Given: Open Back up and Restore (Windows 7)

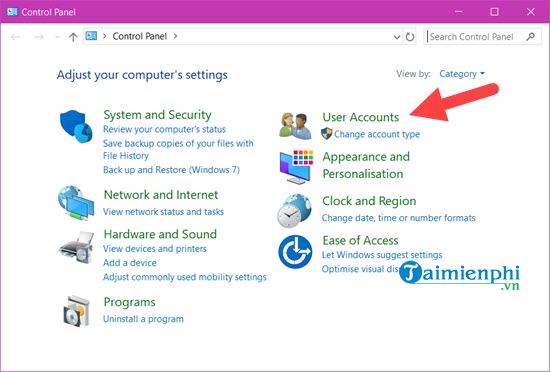Looking at the screenshot, I should point(172,170).
